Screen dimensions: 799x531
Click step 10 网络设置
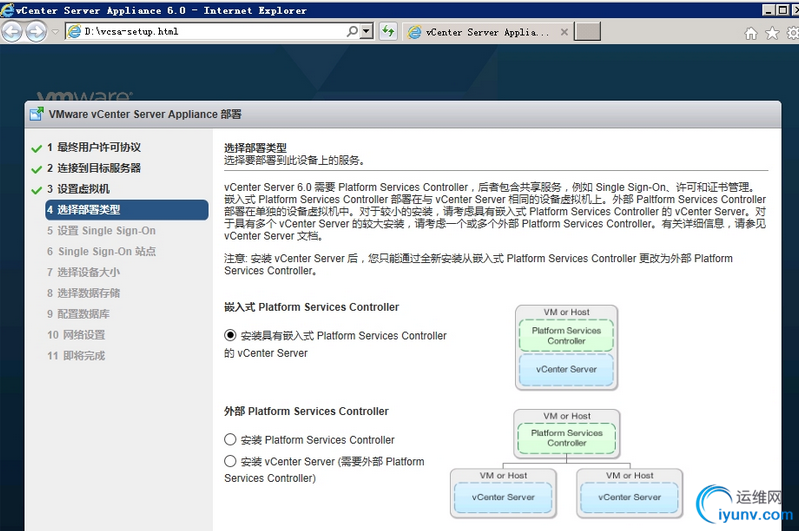76,335
